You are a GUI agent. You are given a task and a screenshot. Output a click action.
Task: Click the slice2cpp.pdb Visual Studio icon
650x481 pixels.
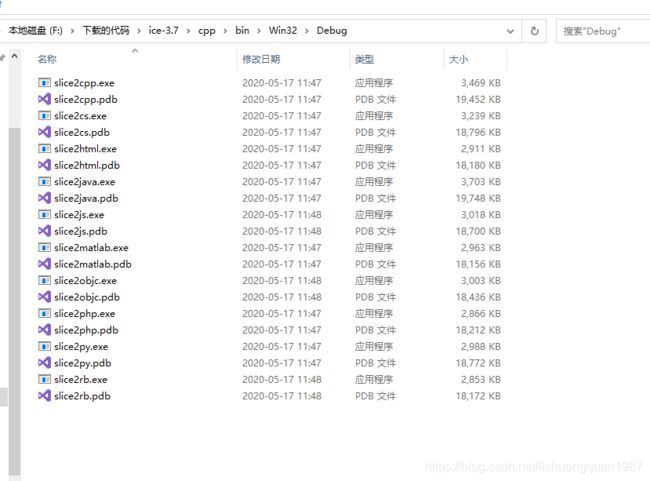click(44, 99)
